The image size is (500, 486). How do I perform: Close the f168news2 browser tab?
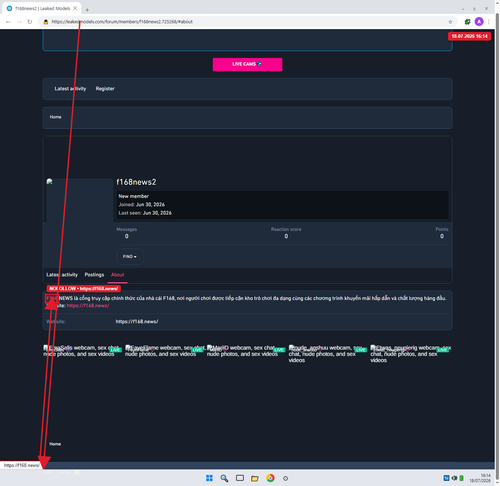75,8
